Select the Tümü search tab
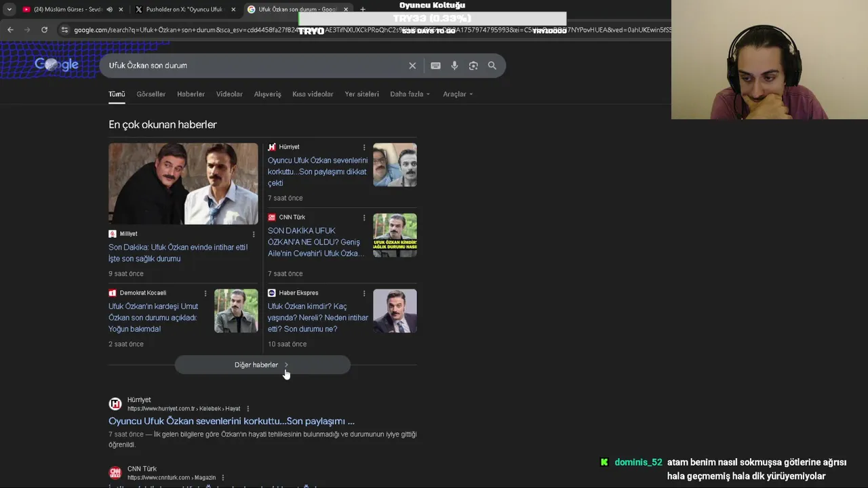The height and width of the screenshot is (488, 868). (x=117, y=94)
